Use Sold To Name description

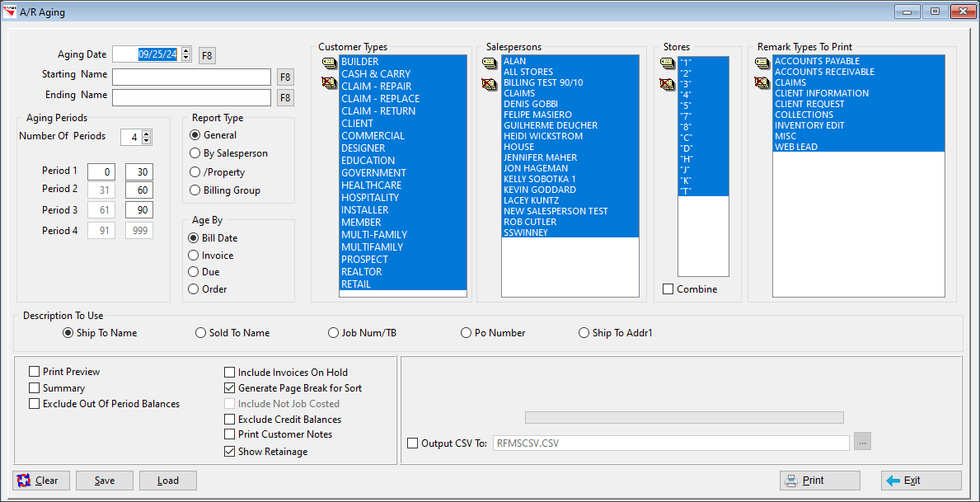point(200,332)
